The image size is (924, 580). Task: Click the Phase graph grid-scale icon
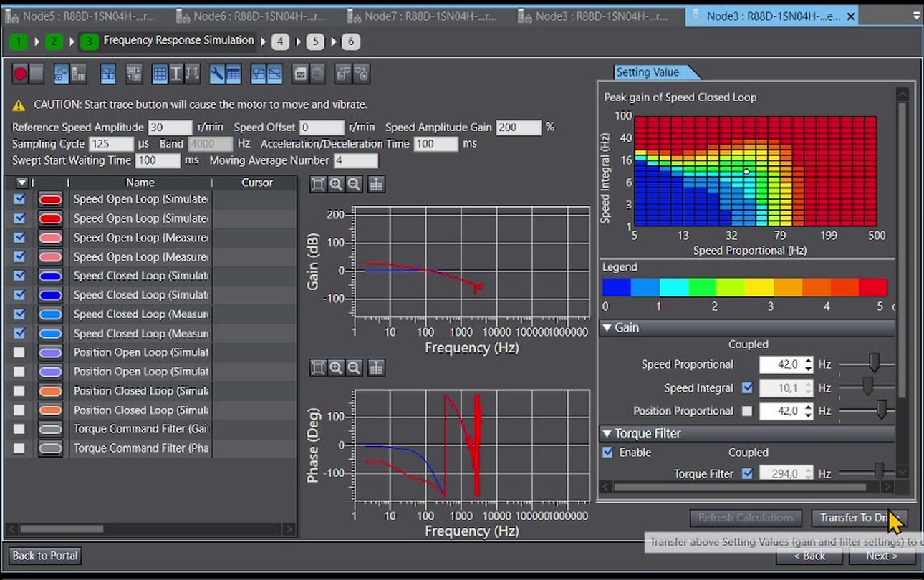pyautogui.click(x=376, y=368)
